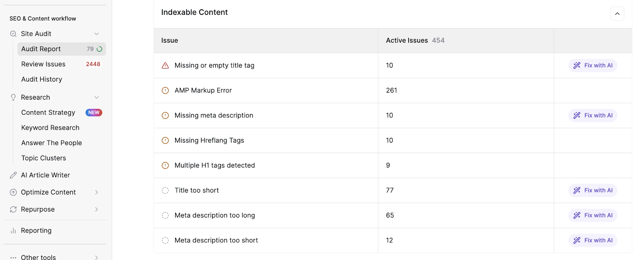
Task: Click Fix with AI for Meta description too long
Action: pos(592,215)
